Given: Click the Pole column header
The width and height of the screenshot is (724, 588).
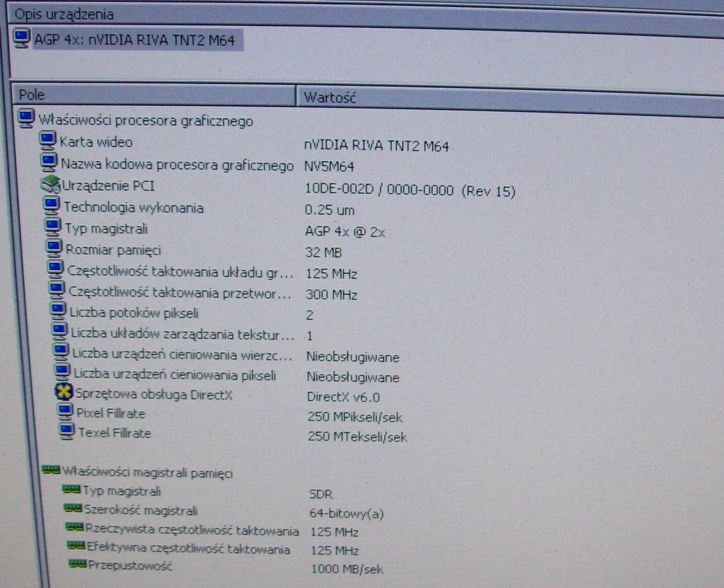Looking at the screenshot, I should pyautogui.click(x=153, y=95).
